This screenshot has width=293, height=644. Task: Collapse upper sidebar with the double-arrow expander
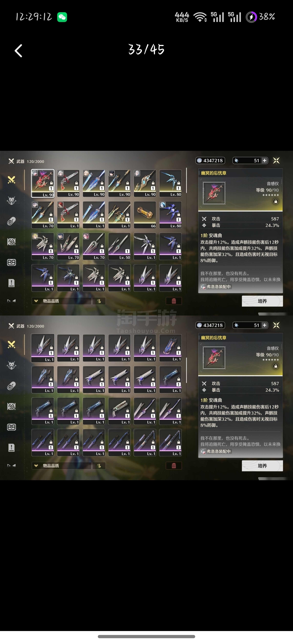12,301
